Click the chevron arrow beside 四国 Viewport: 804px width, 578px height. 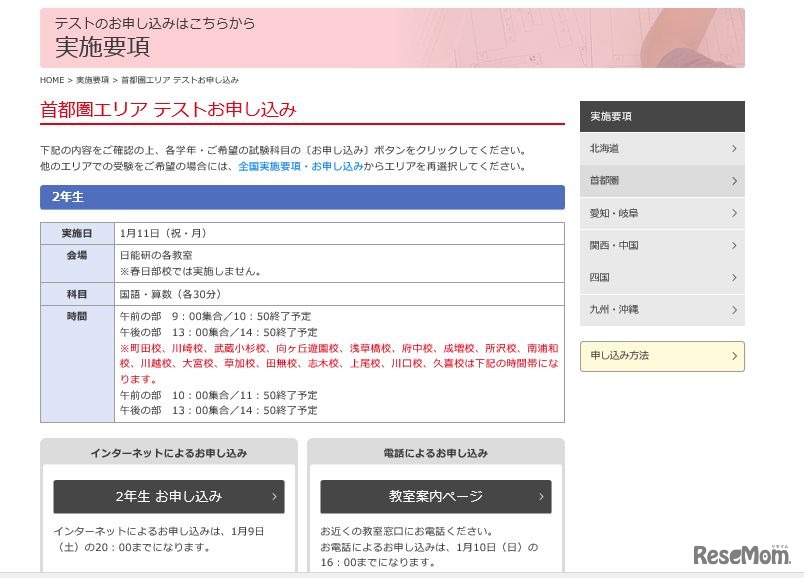(x=733, y=277)
